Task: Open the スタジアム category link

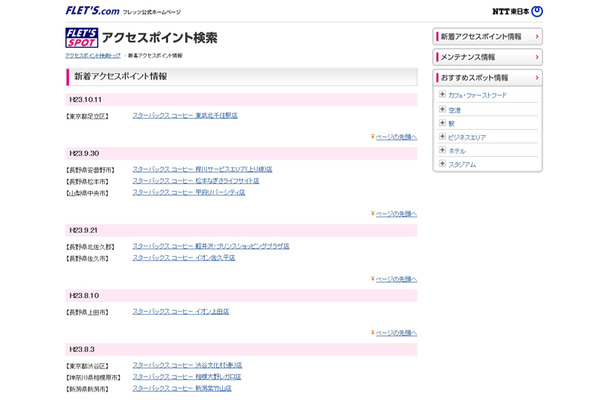Action: (x=462, y=165)
